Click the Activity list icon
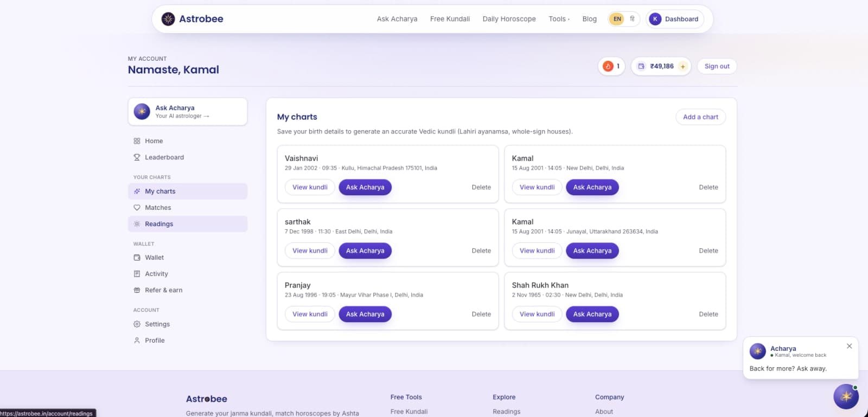 (137, 274)
